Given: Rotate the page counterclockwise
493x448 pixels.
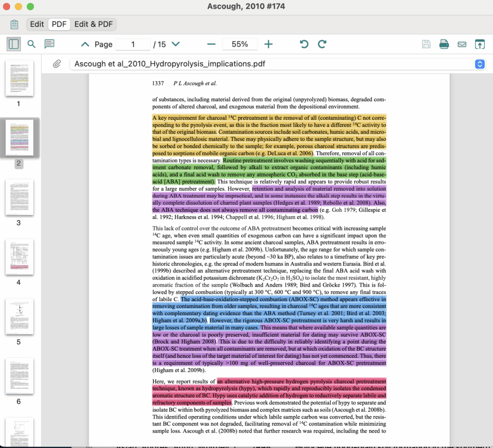Looking at the screenshot, I should pyautogui.click(x=304, y=44).
